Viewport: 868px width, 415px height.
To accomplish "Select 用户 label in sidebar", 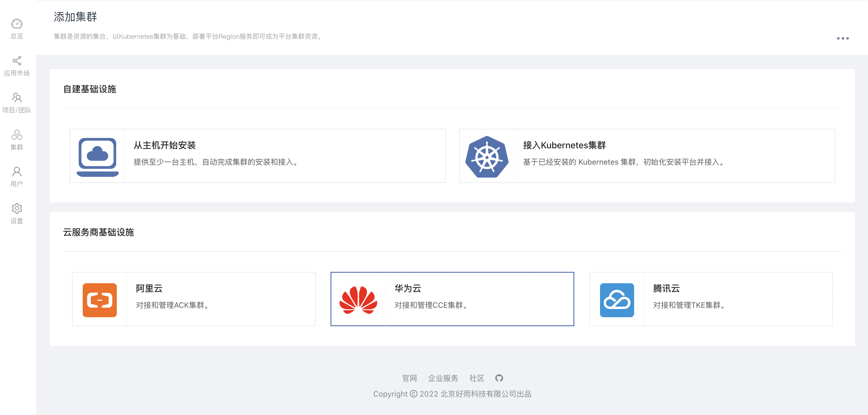I will 17,184.
